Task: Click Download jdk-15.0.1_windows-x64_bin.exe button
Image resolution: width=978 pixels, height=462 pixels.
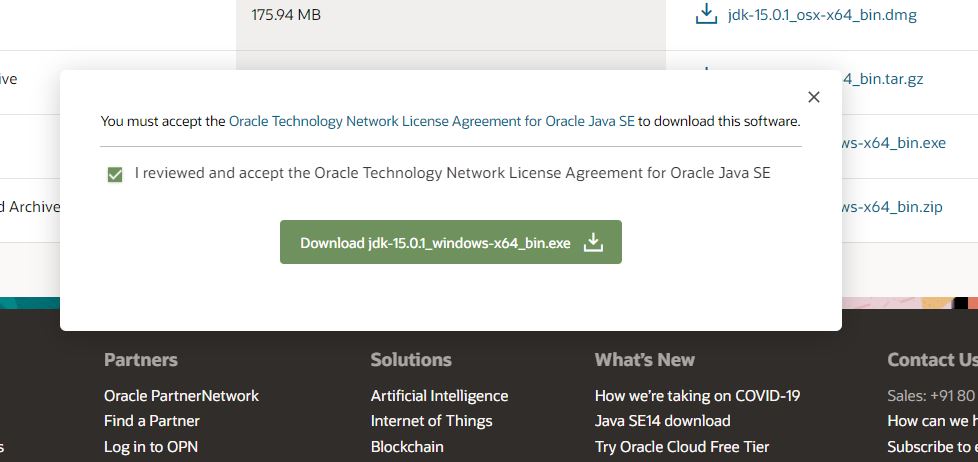Action: coord(451,242)
